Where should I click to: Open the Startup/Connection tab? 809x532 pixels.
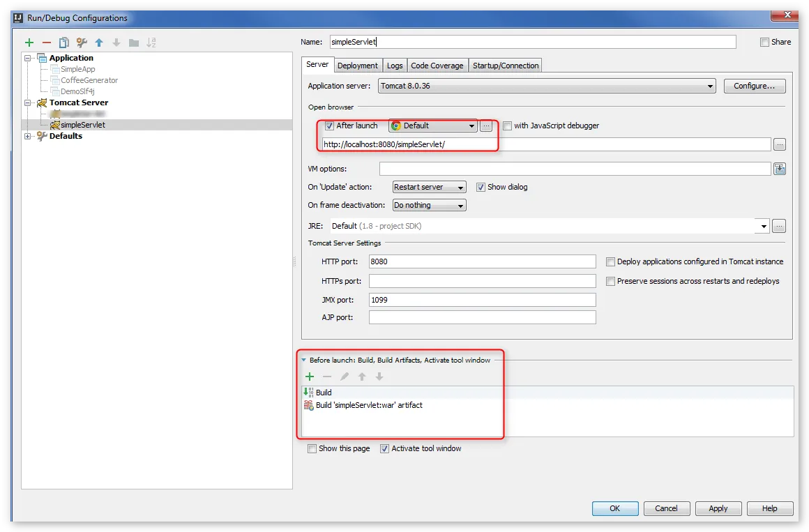click(x=506, y=66)
